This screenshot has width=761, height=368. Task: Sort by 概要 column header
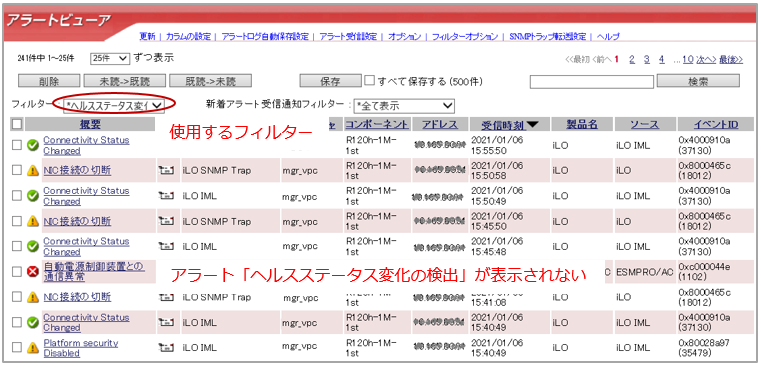pyautogui.click(x=90, y=124)
